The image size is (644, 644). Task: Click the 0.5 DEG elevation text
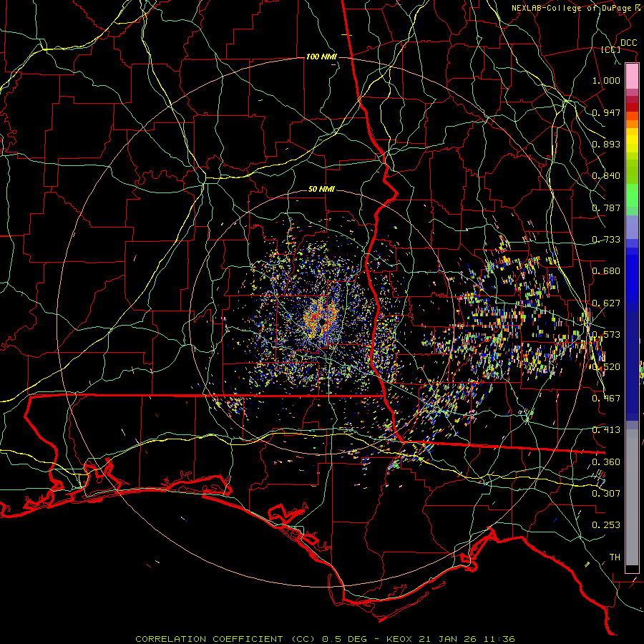click(x=345, y=639)
